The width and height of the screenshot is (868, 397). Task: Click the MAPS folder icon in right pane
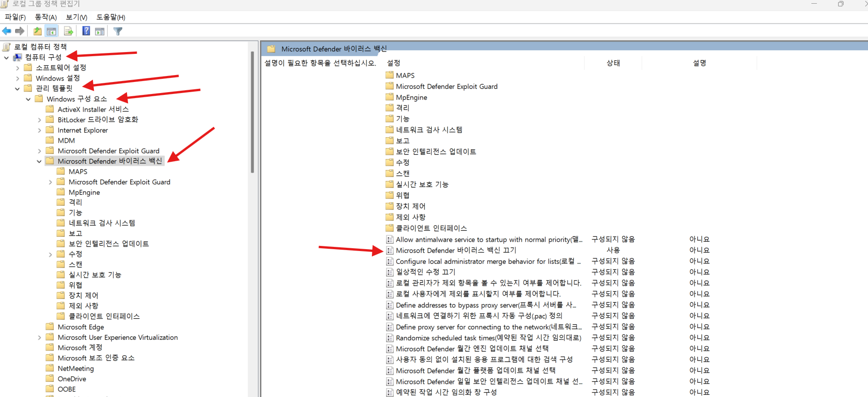(390, 75)
